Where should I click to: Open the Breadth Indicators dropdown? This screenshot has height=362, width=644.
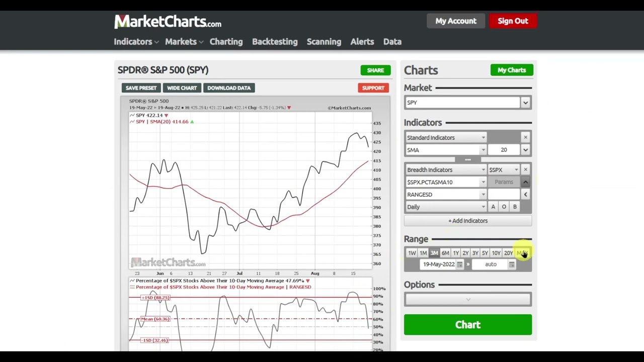[x=446, y=169]
